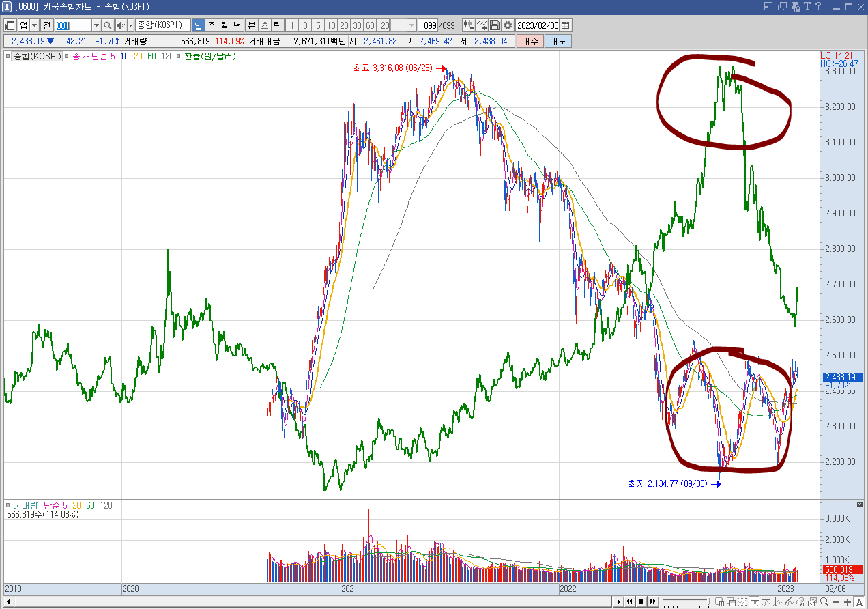Click the duplicate window icon in title bar
This screenshot has width=868, height=609.
pyautogui.click(x=782, y=6)
